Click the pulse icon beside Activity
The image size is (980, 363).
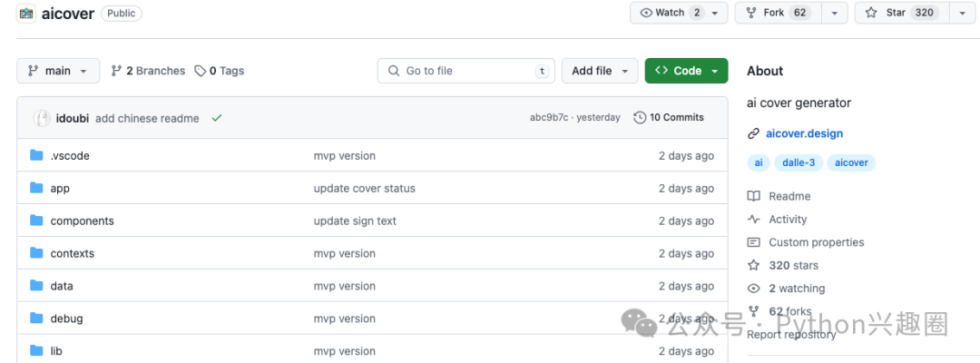click(x=754, y=220)
